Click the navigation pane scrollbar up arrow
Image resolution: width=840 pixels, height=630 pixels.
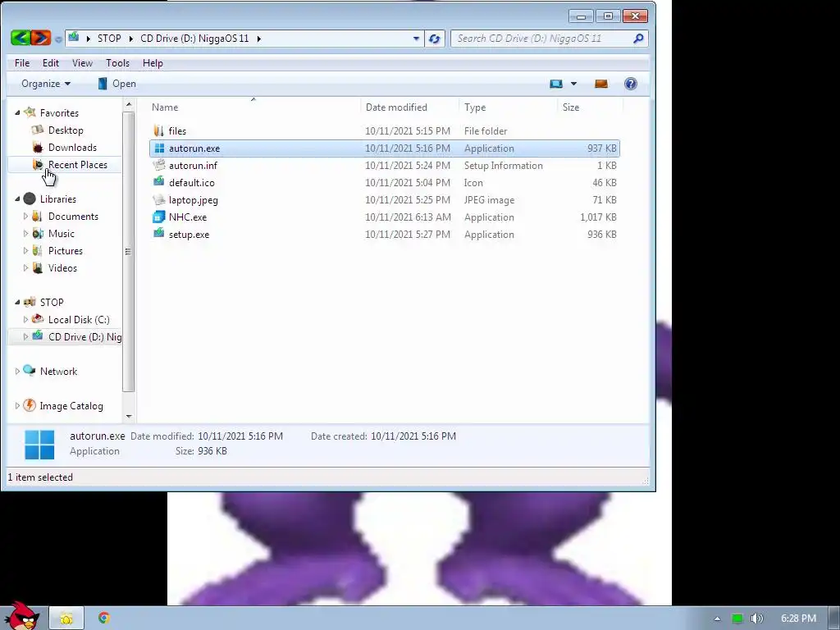click(x=129, y=106)
